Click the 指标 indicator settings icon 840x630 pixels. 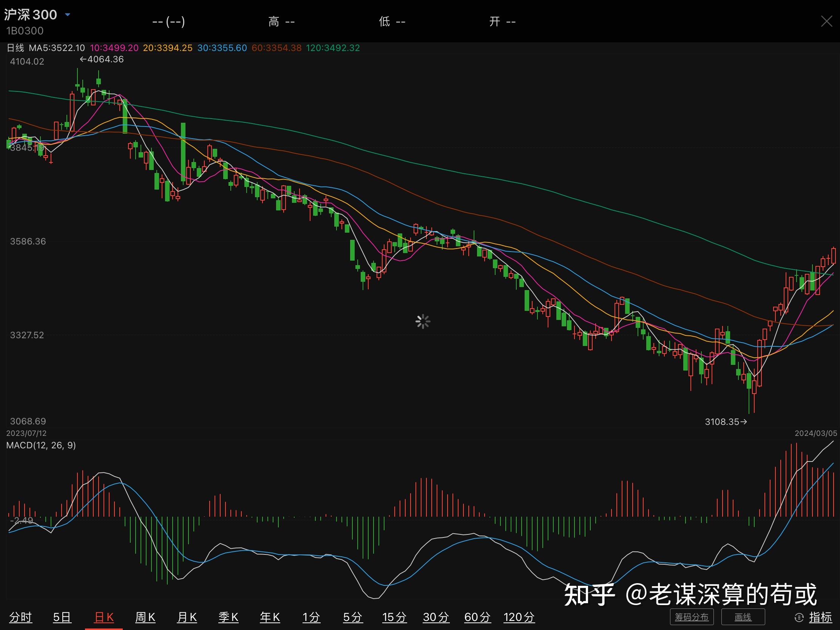click(x=799, y=618)
